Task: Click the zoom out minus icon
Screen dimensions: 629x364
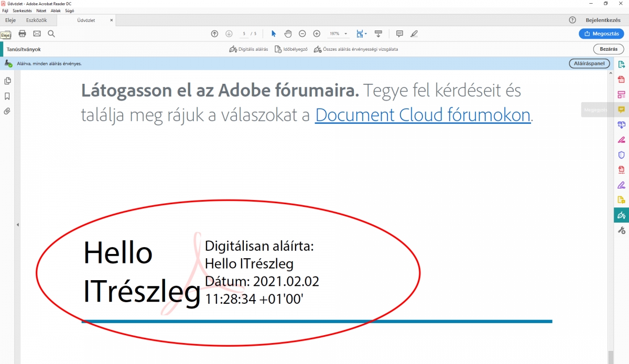Action: (x=302, y=34)
